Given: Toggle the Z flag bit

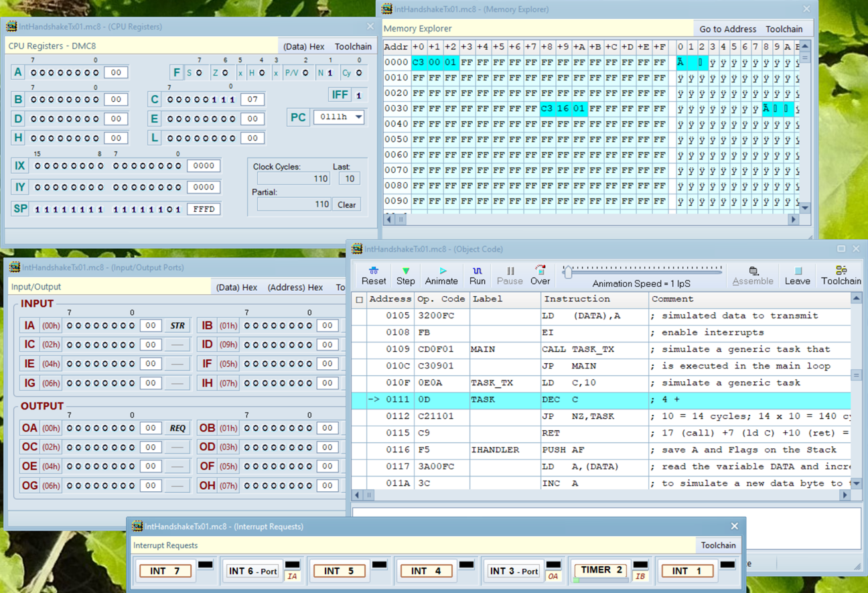Looking at the screenshot, I should point(225,72).
